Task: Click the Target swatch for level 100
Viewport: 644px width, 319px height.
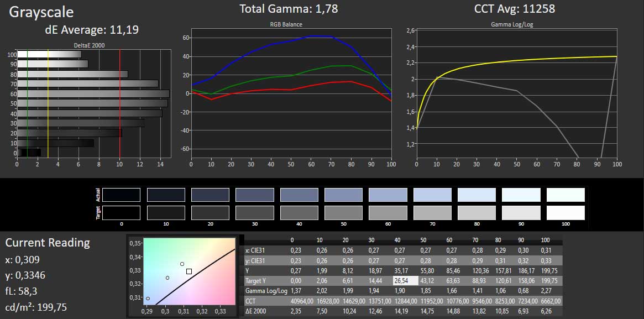Action: [566, 213]
